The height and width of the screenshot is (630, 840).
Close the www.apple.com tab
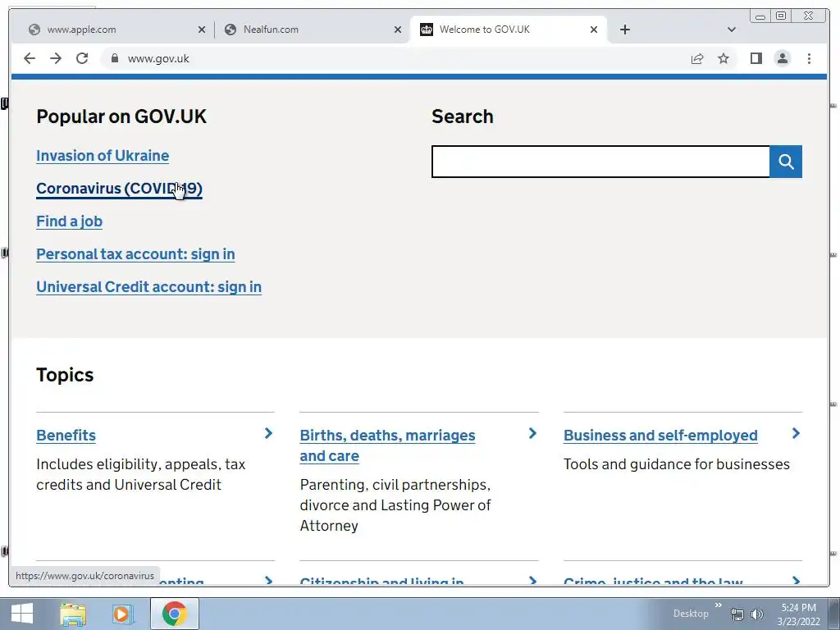tap(202, 30)
